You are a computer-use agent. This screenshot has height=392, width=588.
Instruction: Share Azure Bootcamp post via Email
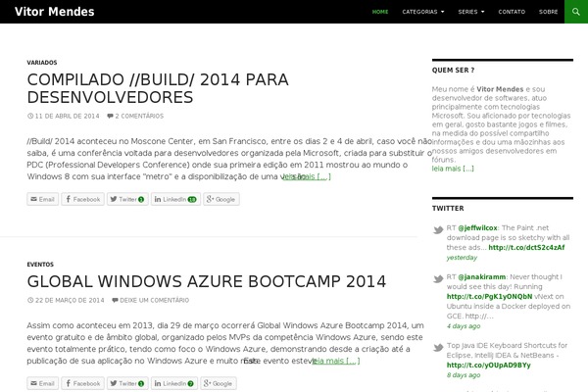[x=43, y=383]
